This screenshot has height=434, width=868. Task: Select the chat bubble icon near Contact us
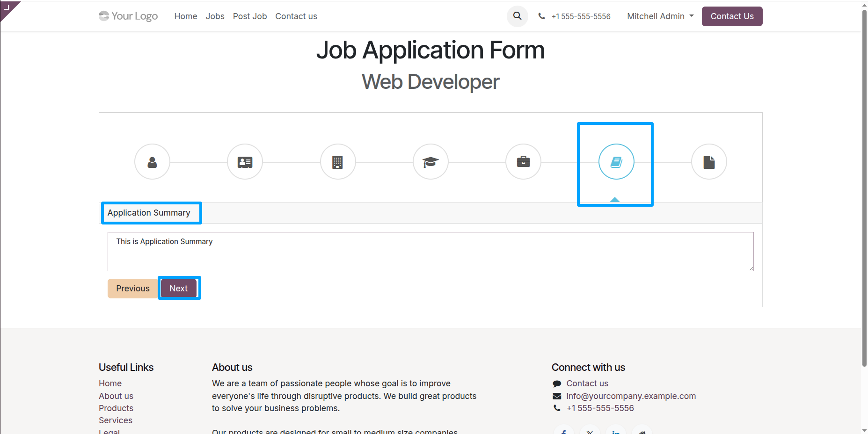[557, 383]
